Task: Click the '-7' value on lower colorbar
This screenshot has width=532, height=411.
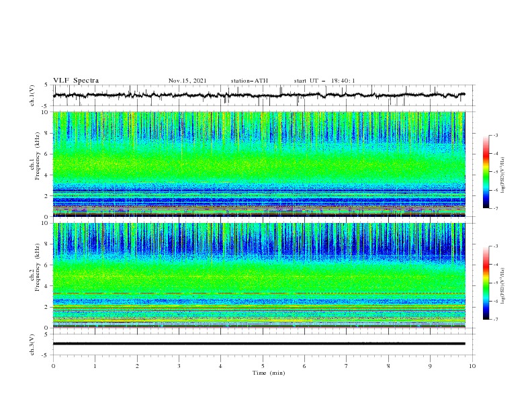Action: click(x=495, y=320)
